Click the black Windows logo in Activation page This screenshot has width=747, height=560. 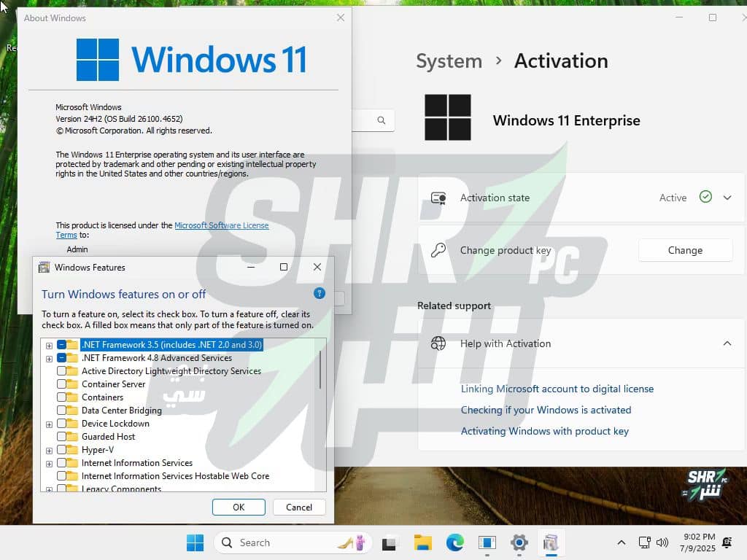click(x=448, y=117)
